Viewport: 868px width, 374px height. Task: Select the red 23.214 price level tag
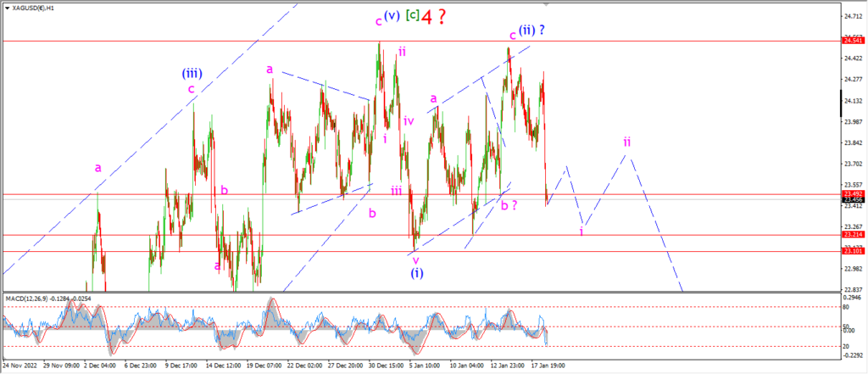tap(851, 234)
